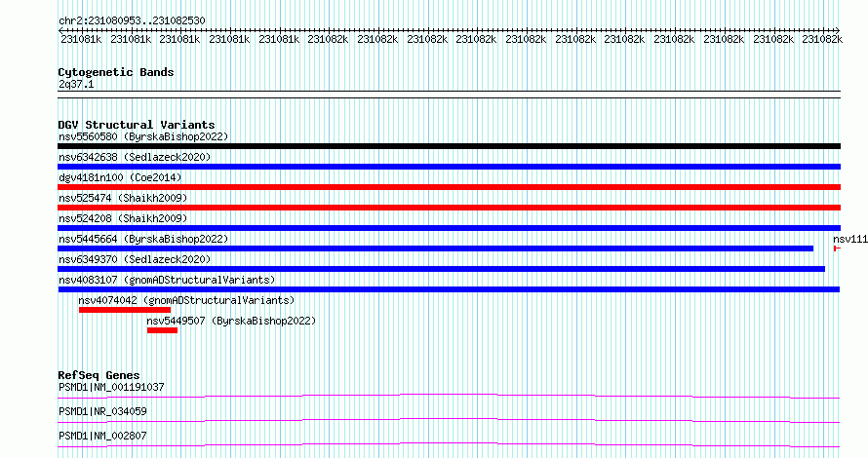
Task: Click the last 231082k ruler label
Action: tap(822, 39)
